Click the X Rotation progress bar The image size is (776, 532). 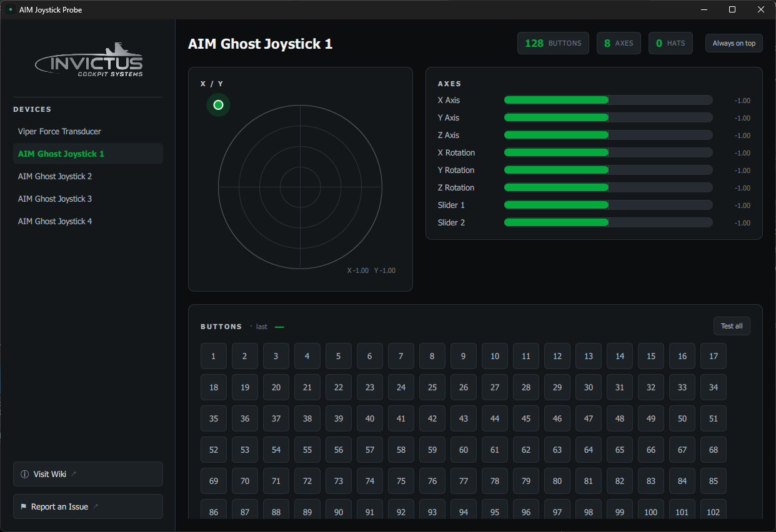point(608,152)
